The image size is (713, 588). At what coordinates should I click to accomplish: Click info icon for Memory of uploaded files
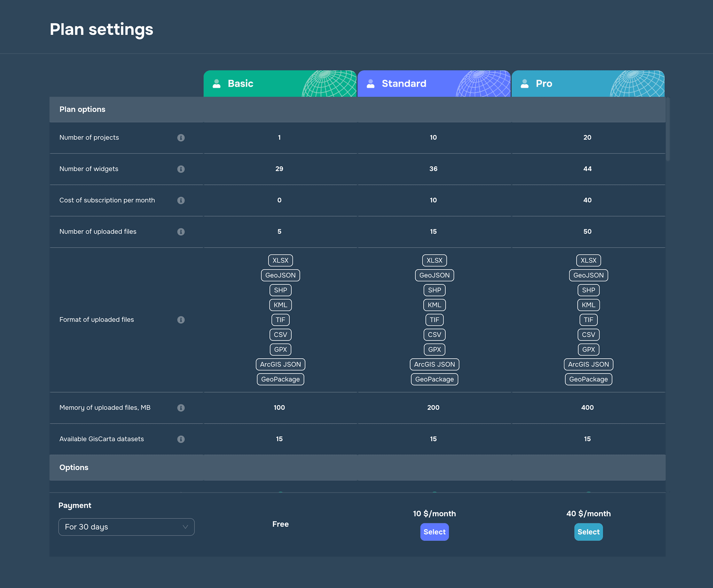181,408
